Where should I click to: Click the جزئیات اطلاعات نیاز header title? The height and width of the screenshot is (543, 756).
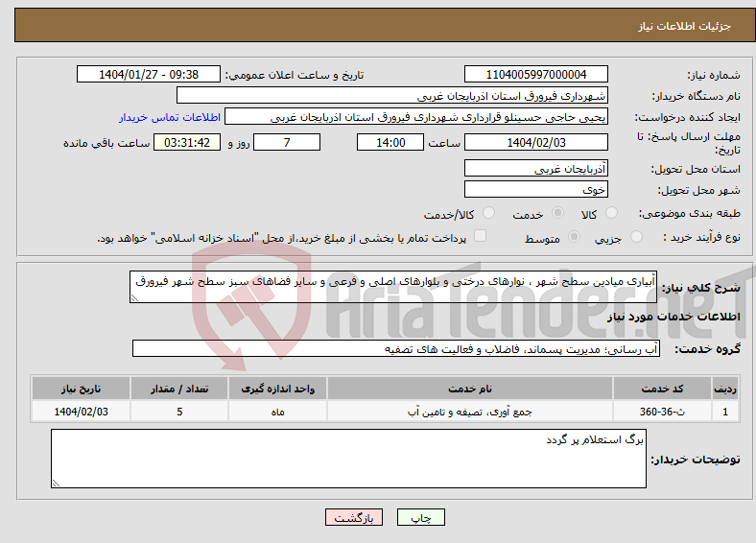point(685,26)
